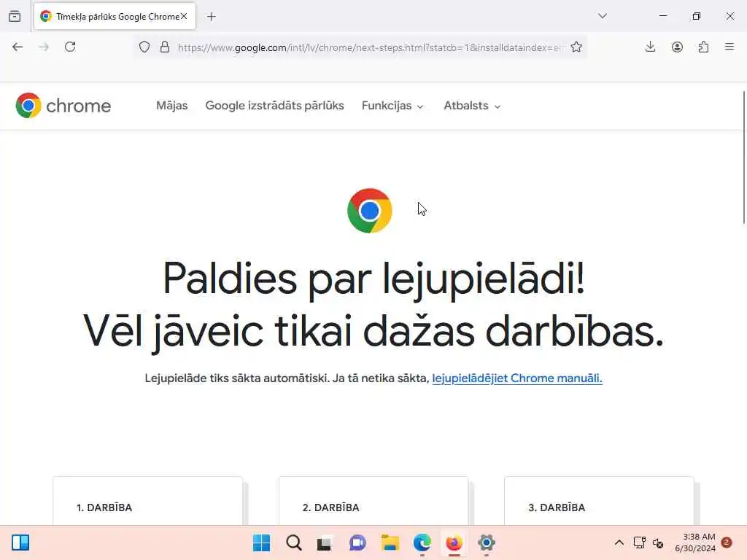The height and width of the screenshot is (560, 747).
Task: Show hidden system tray icons
Action: (619, 542)
